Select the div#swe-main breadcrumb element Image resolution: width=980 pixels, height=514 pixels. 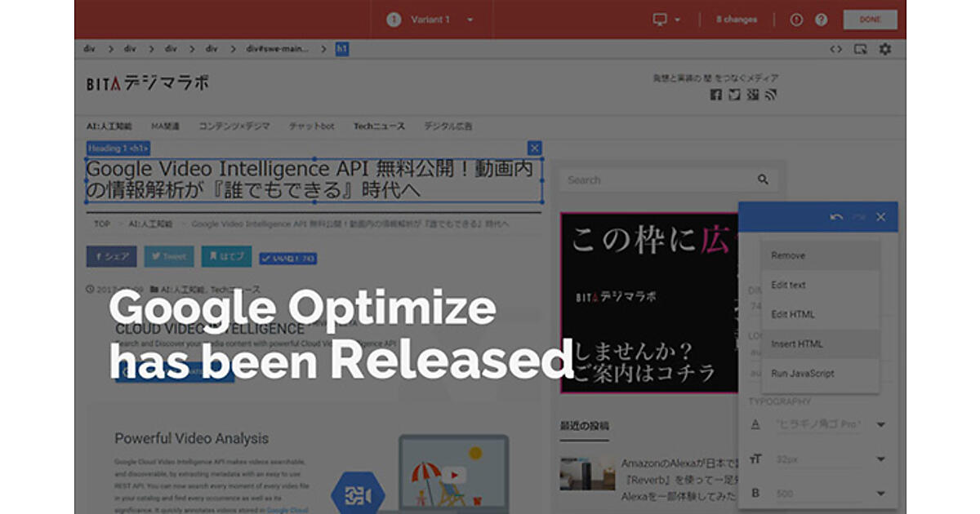click(x=278, y=49)
